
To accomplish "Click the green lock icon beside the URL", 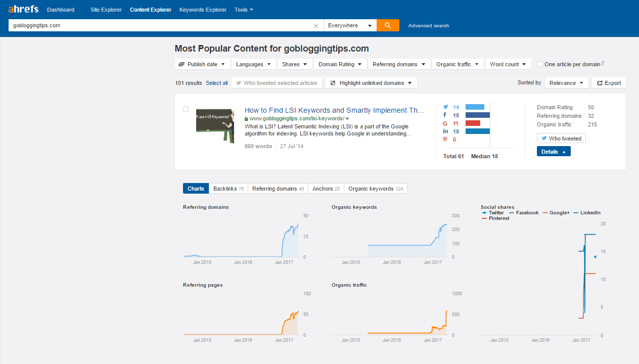I will [246, 119].
